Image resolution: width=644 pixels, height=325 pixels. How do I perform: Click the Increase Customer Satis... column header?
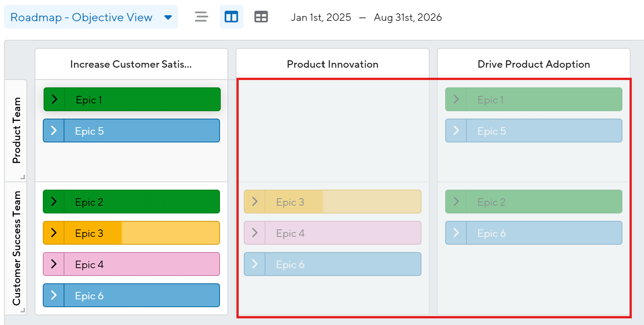131,64
